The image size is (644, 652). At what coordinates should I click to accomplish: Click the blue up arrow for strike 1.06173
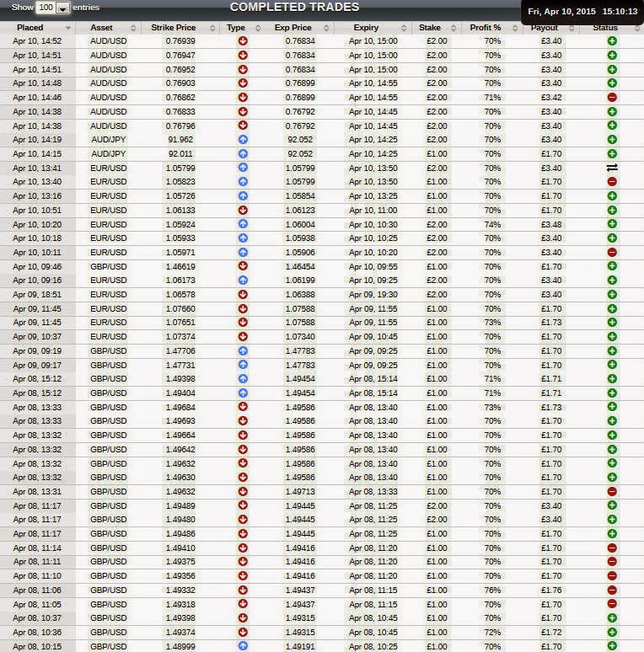point(243,281)
